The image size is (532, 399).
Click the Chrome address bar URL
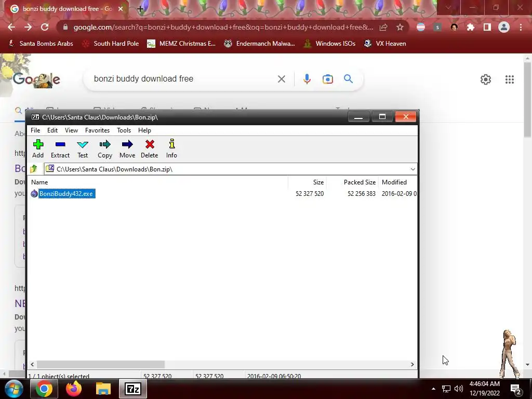[x=223, y=27]
